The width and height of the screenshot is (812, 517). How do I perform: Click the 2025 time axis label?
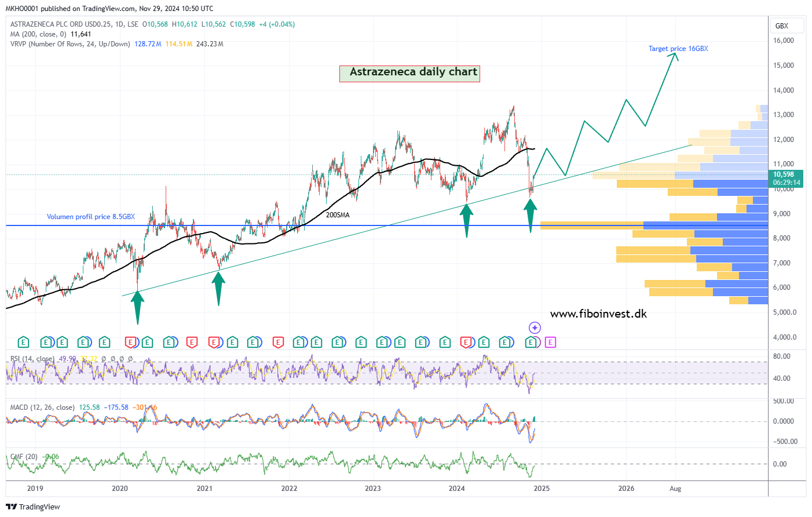(x=542, y=489)
